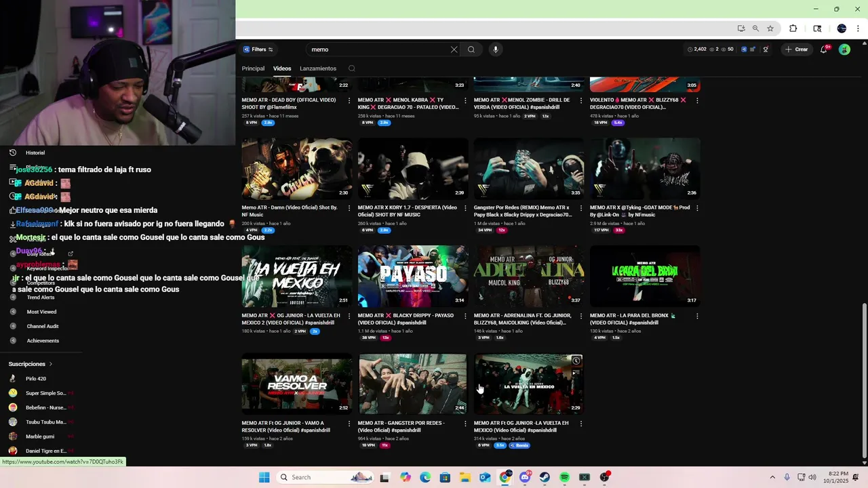Click the magnifier search button
This screenshot has width=868, height=488.
(471, 49)
